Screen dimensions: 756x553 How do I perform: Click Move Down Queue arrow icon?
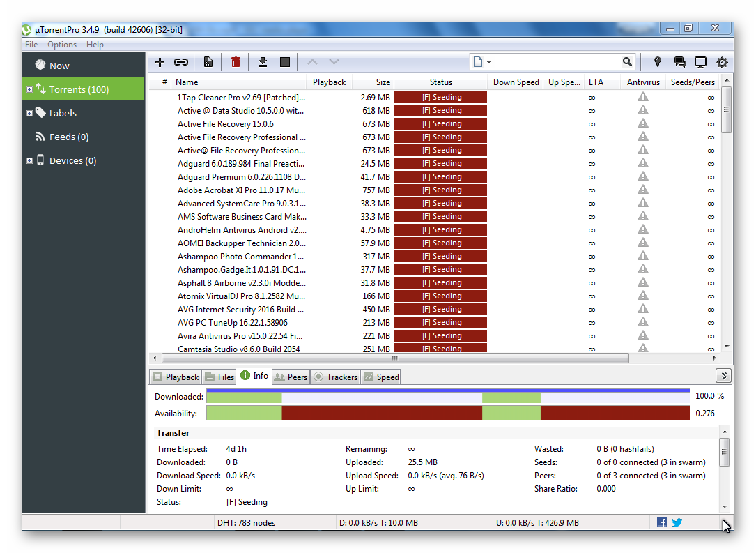334,62
